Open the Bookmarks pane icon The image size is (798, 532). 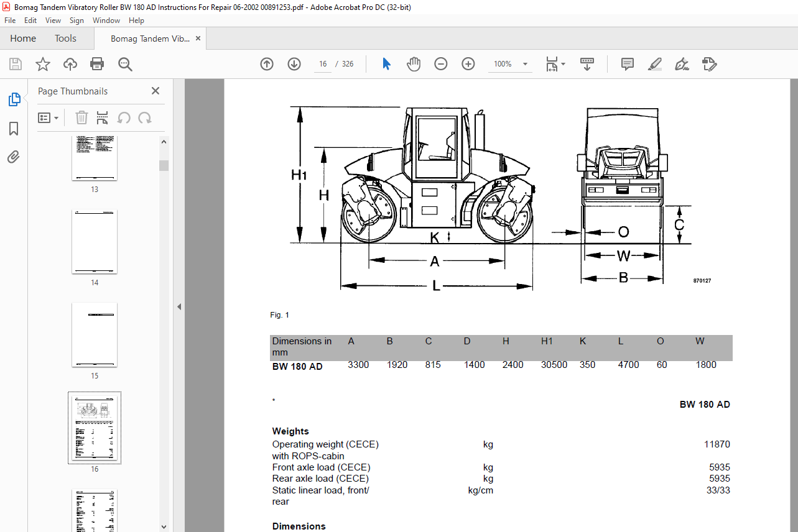(14, 129)
